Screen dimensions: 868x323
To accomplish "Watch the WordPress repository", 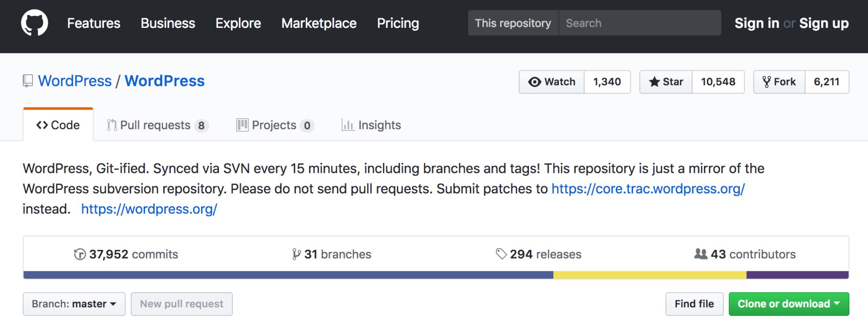I will [x=551, y=82].
